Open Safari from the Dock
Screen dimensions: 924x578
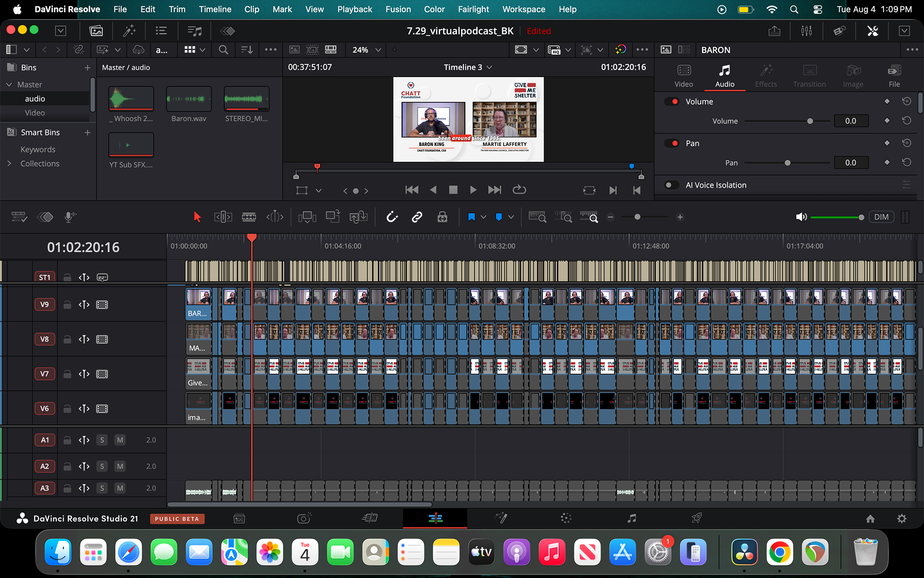click(128, 552)
